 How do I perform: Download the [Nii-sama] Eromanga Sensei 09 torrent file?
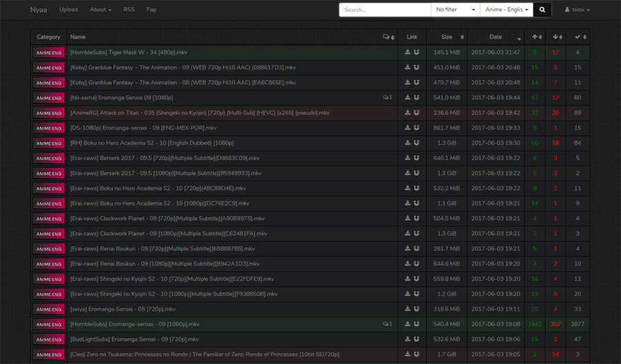click(408, 98)
